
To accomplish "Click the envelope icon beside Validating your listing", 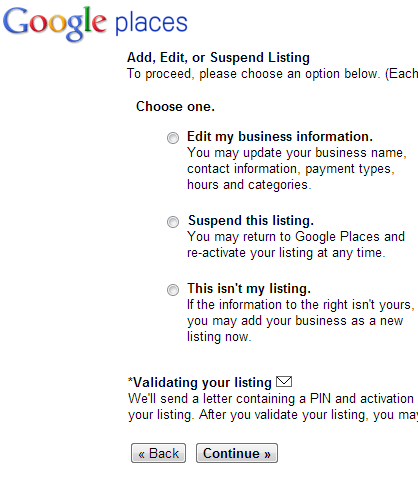I will (284, 382).
